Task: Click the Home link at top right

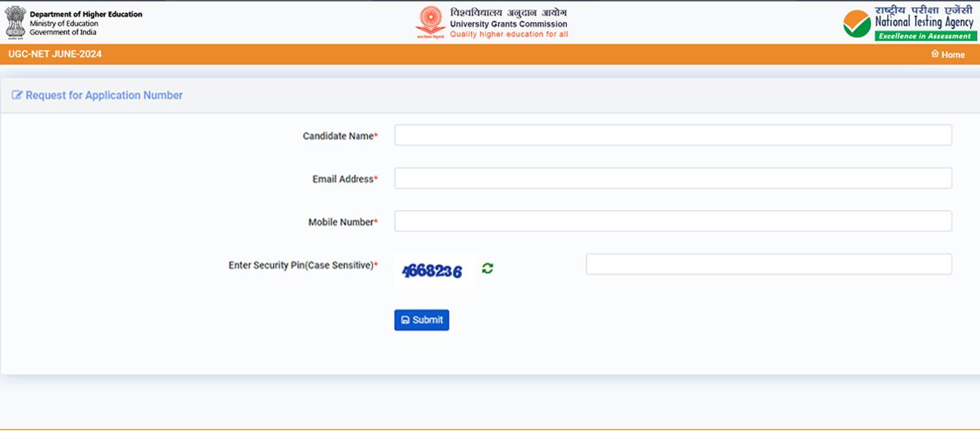Action: [x=952, y=54]
